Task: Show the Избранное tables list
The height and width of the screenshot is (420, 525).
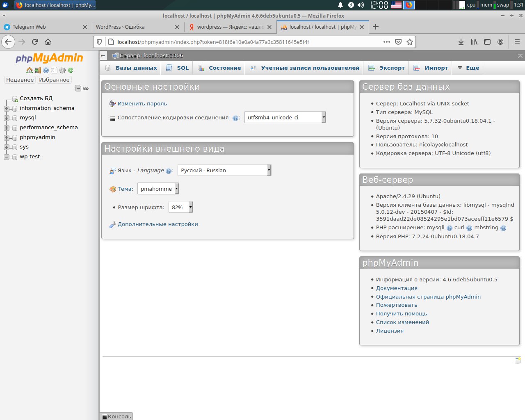Action: (54, 80)
